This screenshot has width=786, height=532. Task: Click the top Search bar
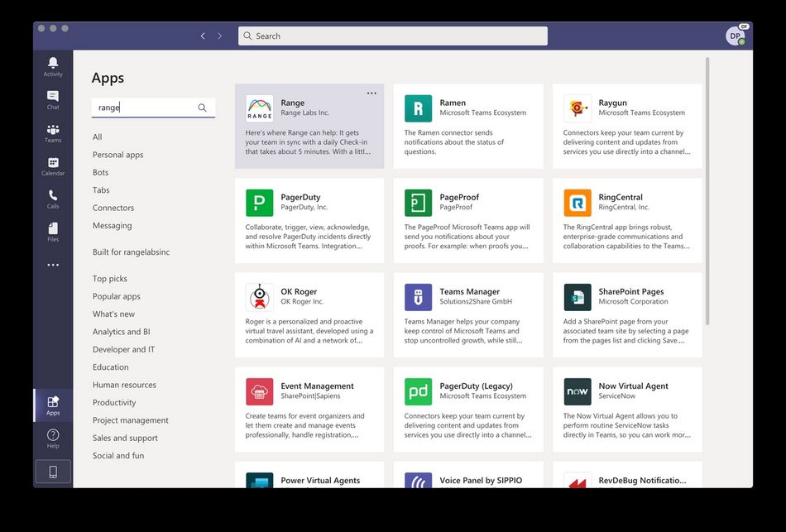[x=392, y=36]
